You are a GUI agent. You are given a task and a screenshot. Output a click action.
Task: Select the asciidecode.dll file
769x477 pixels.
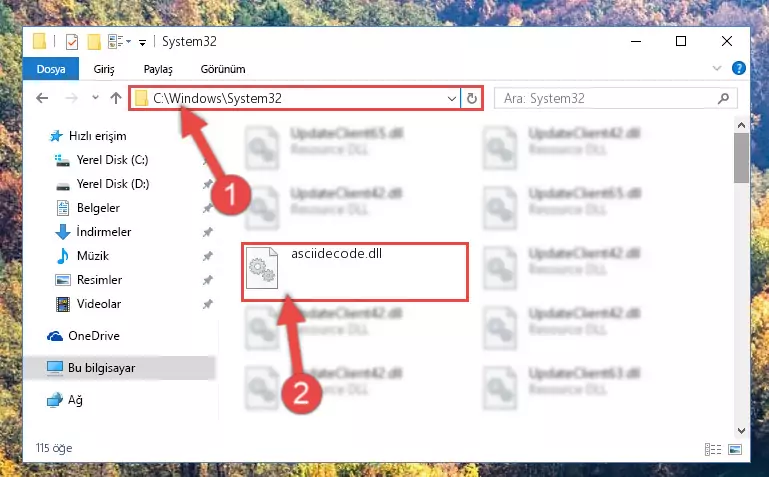355,271
